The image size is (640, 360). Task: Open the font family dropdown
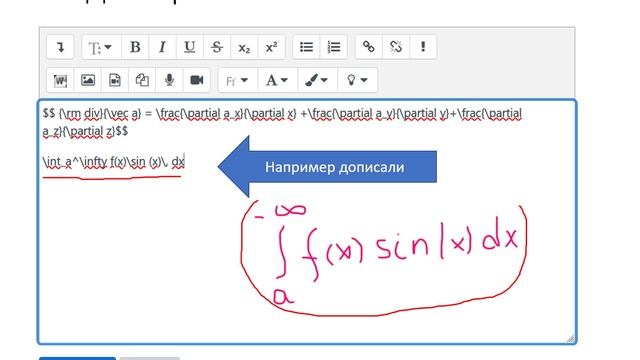[x=238, y=80]
